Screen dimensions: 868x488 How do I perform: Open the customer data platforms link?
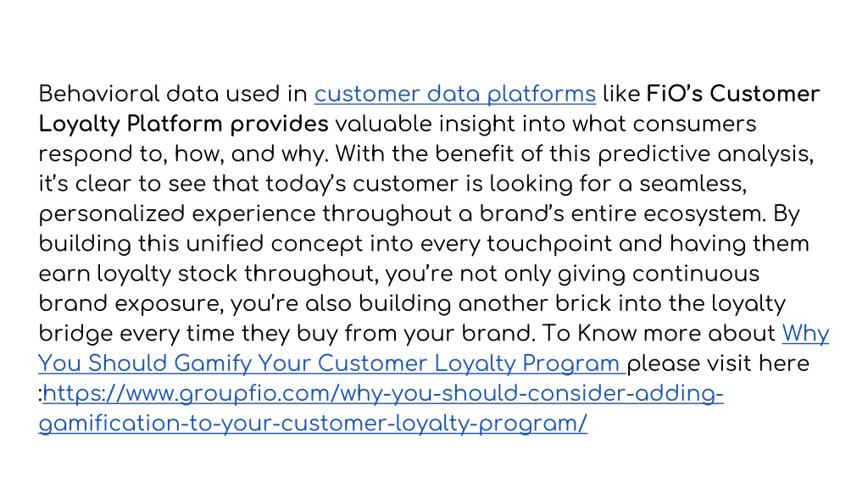point(455,94)
